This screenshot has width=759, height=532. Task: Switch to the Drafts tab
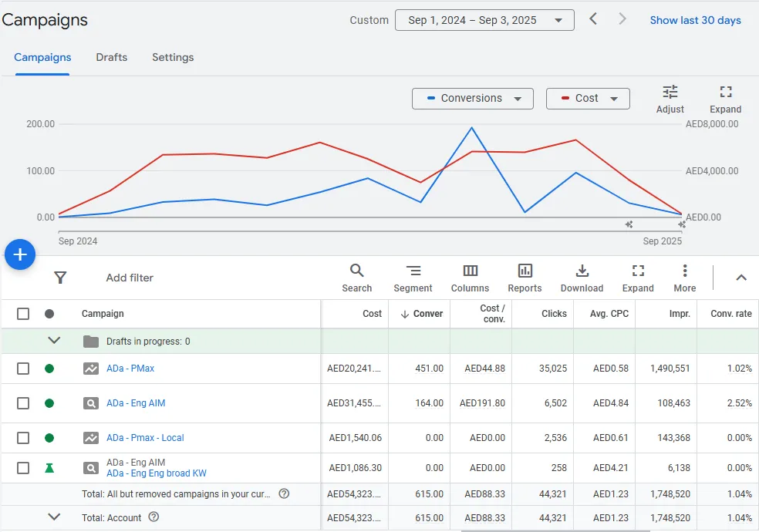111,57
